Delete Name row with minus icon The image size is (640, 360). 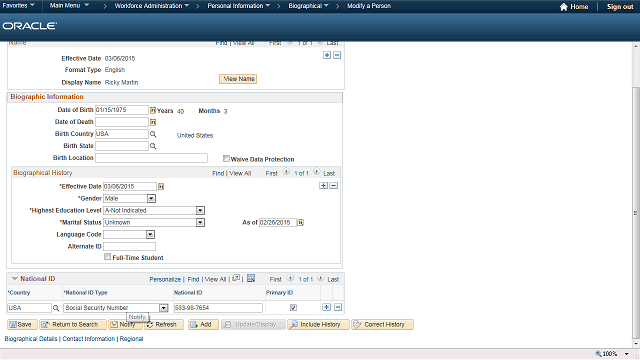(337, 55)
